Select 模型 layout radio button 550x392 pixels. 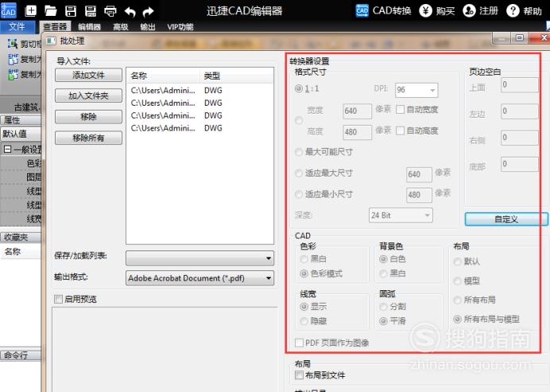tap(457, 281)
